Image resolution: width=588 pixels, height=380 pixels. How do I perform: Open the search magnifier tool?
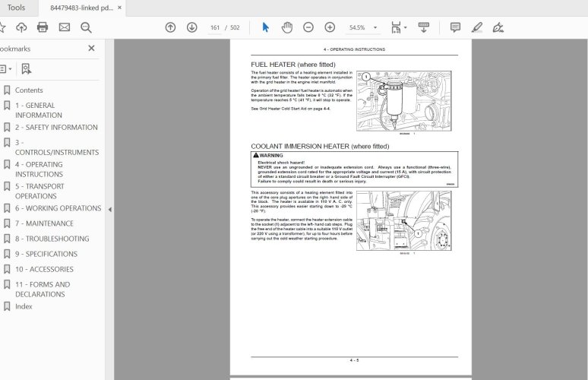86,27
